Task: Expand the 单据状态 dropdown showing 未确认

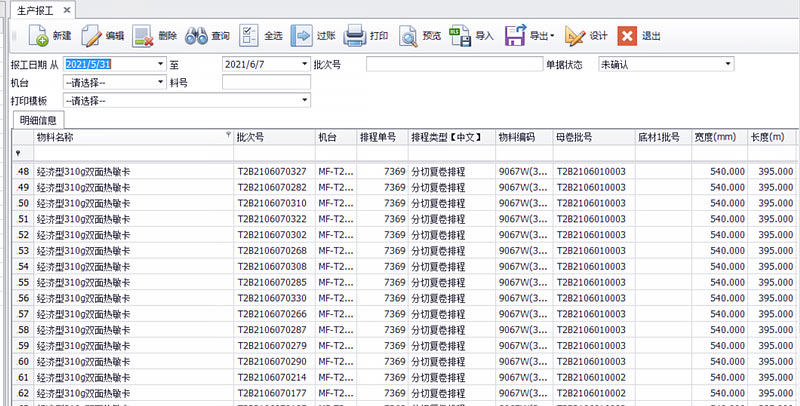Action: (x=727, y=64)
